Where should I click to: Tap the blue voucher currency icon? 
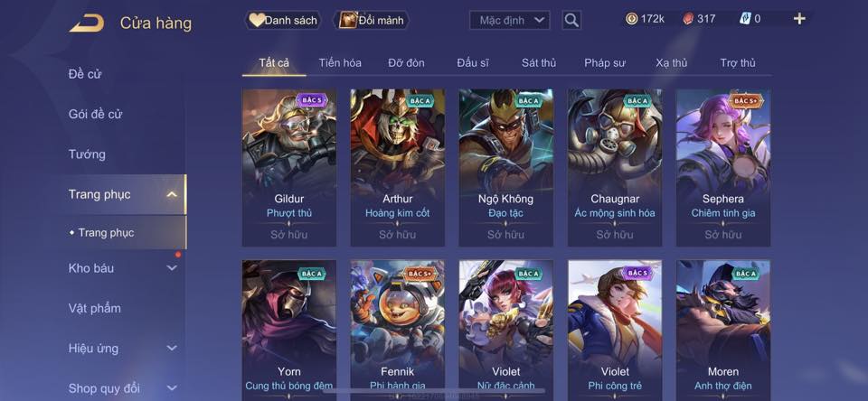744,19
